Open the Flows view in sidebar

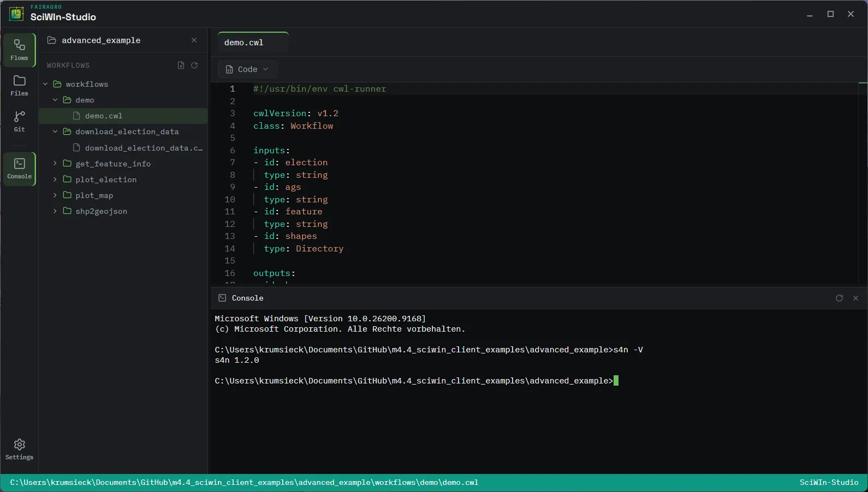click(19, 50)
